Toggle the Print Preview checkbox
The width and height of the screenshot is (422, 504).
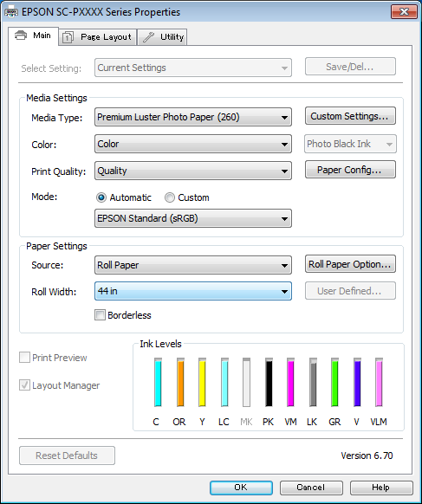[24, 358]
